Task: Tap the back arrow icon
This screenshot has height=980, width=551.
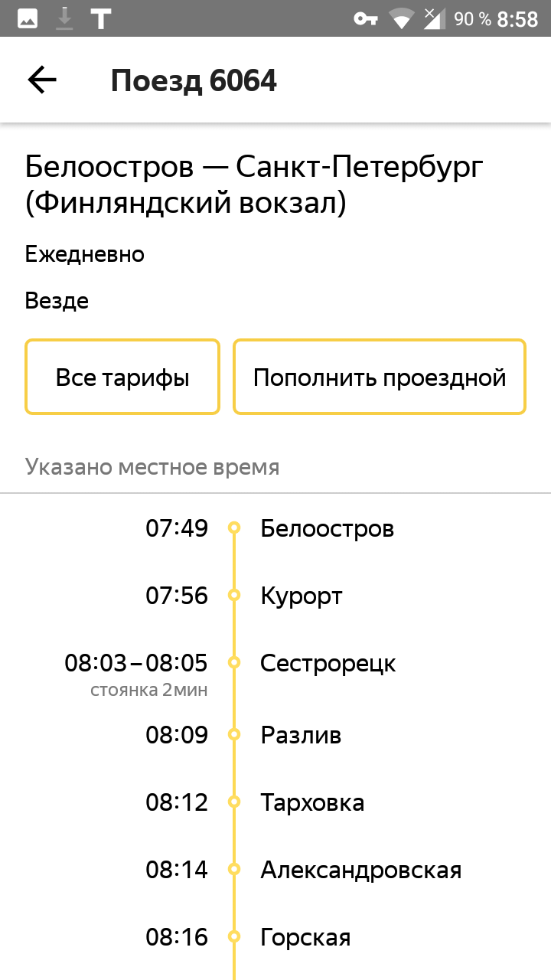Action: pyautogui.click(x=42, y=80)
